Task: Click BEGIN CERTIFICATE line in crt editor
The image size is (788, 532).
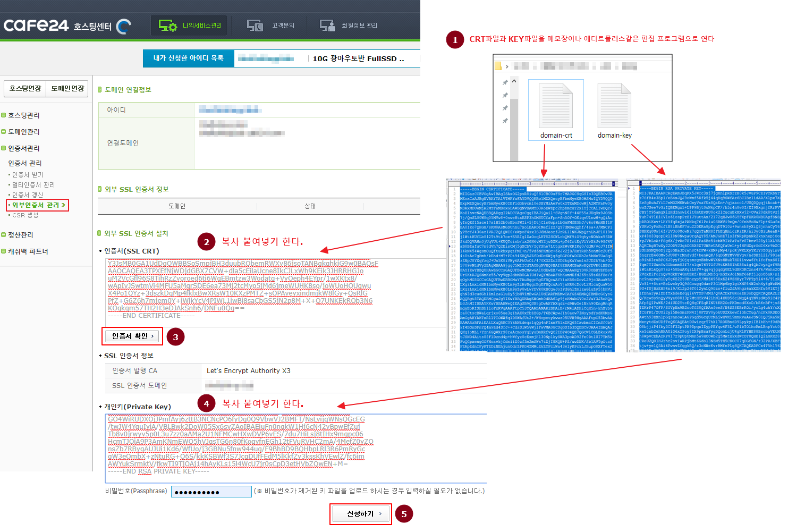Action: (493, 189)
